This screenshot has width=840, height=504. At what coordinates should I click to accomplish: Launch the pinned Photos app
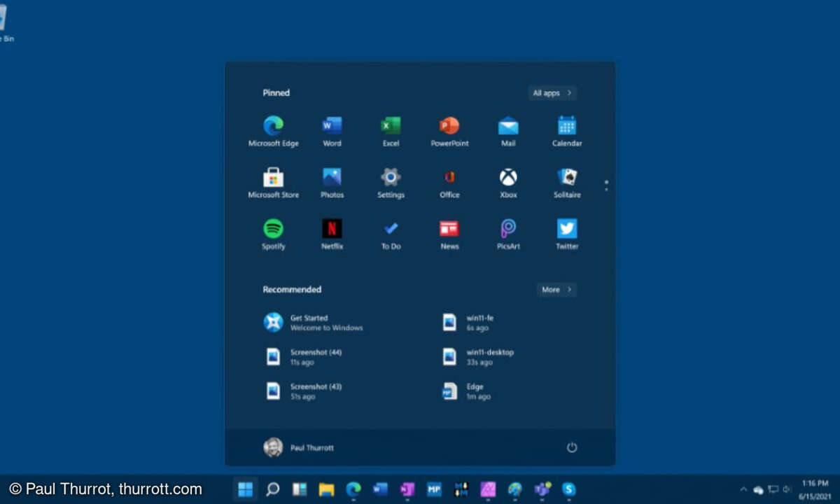point(332,183)
